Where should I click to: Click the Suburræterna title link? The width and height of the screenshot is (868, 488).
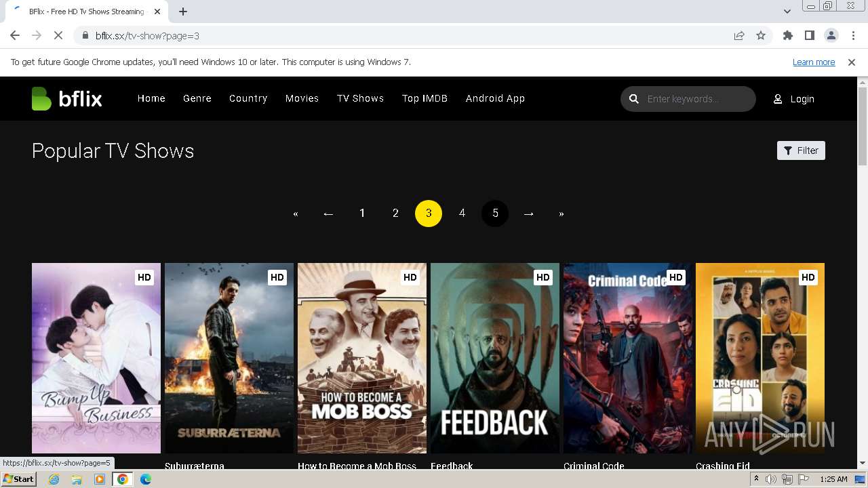[195, 466]
